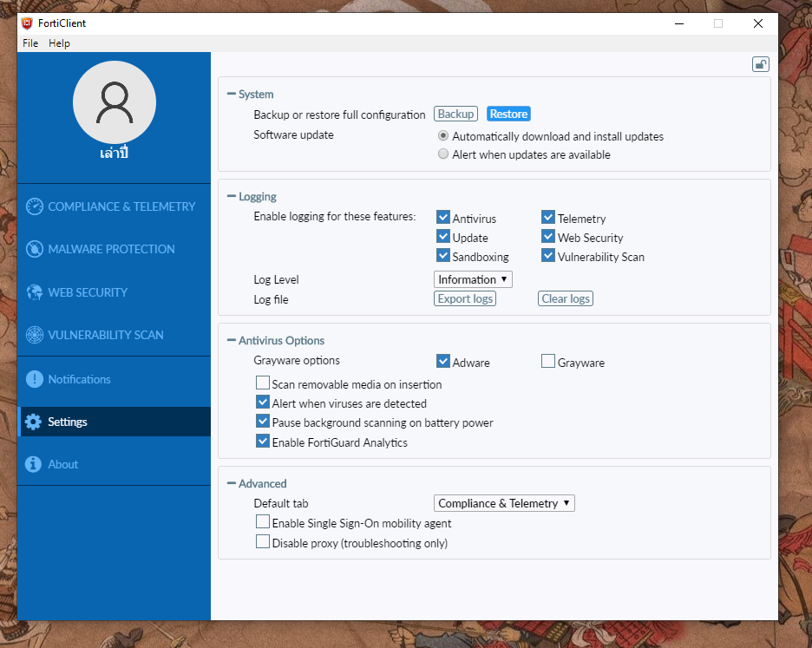The image size is (812, 648).
Task: Click the username label below the avatar
Action: coord(114,154)
